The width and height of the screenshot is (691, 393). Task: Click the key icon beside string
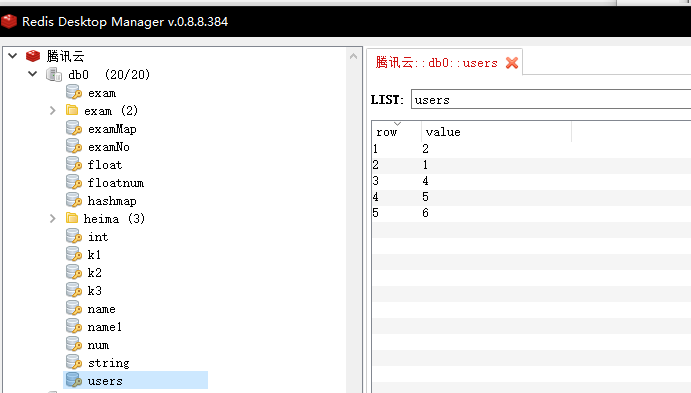(74, 363)
